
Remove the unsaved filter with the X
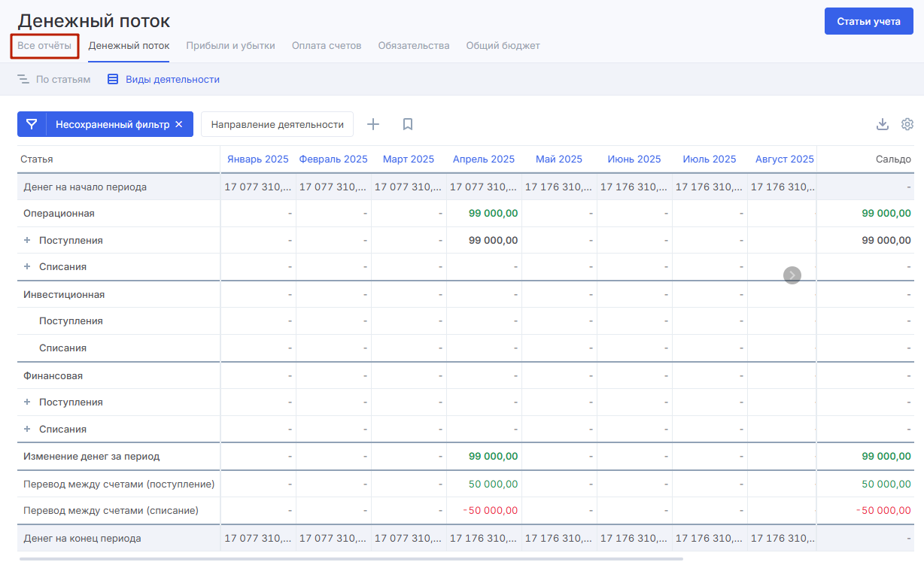(x=178, y=124)
